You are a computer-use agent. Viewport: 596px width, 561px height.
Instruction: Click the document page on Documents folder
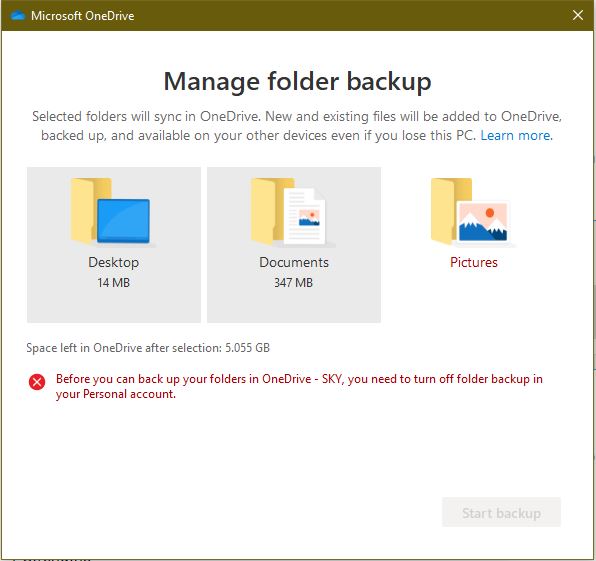305,216
